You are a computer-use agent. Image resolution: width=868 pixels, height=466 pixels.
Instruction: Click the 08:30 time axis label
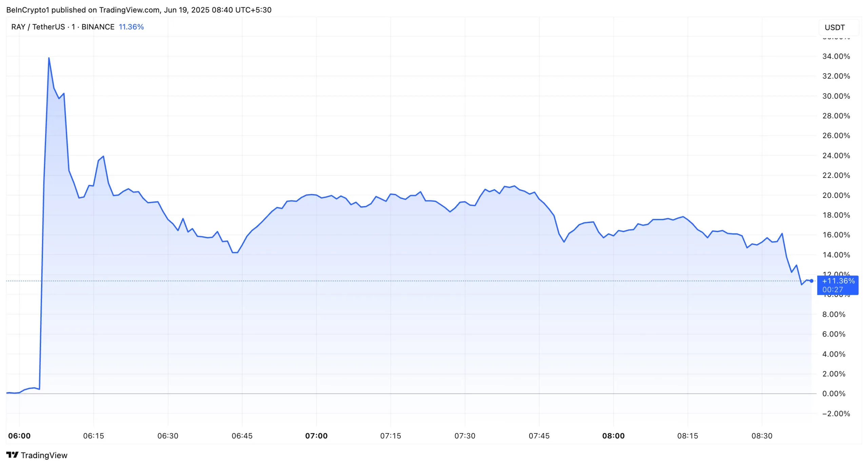762,435
